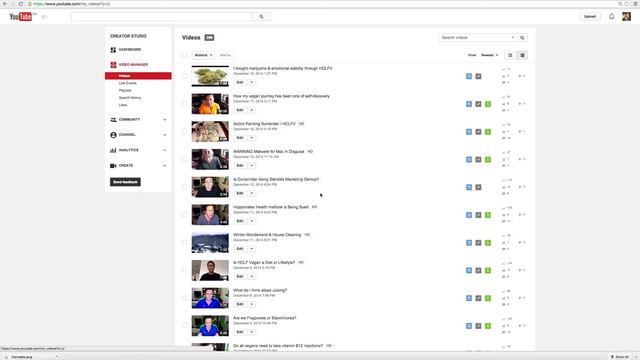Click the Search videos field
This screenshot has height=360, width=640.
(x=475, y=38)
